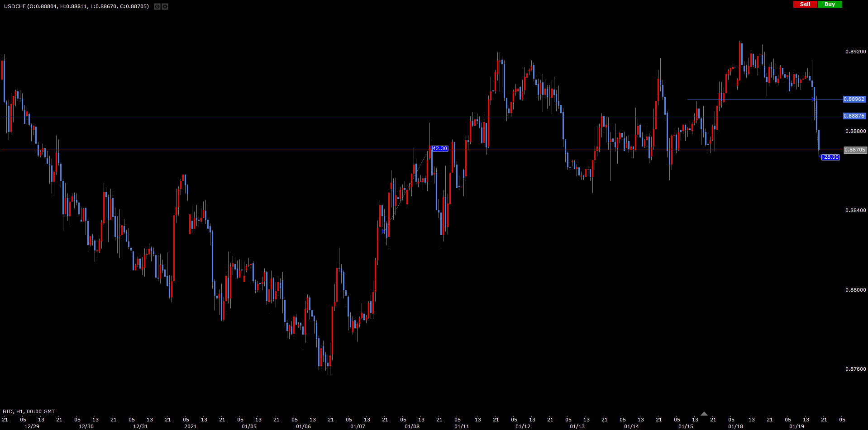
Task: Click the 0.87600 price axis label
Action: pos(855,369)
